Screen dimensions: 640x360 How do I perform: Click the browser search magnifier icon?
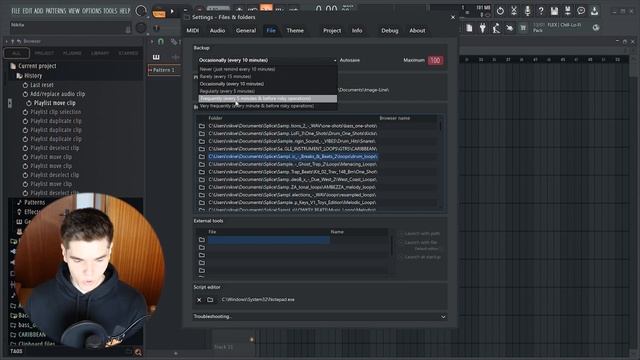pos(138,352)
